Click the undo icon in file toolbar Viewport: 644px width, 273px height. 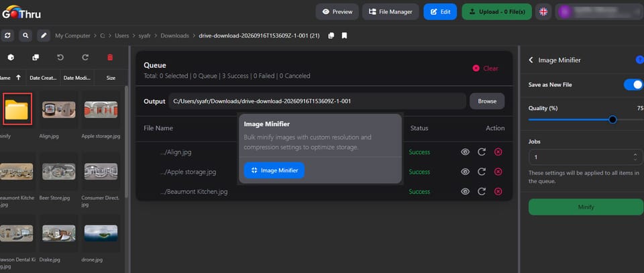[60, 58]
